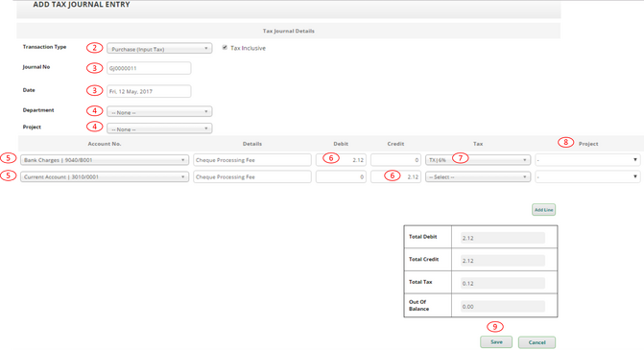Click the Journal No input field
Screen dimensions: 644x350
[x=149, y=68]
